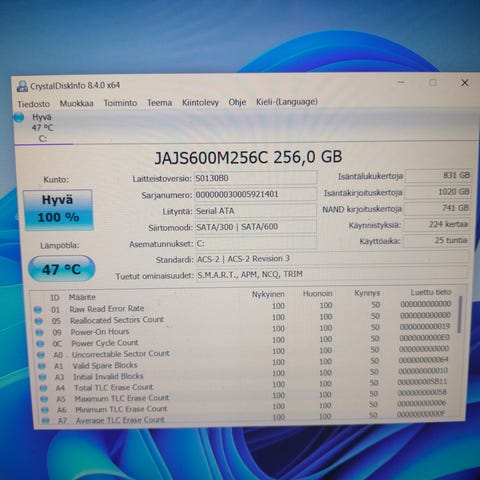Image resolution: width=480 pixels, height=480 pixels.
Task: Click the Tuetut ominaisuudet field with TRIM
Action: [332, 275]
